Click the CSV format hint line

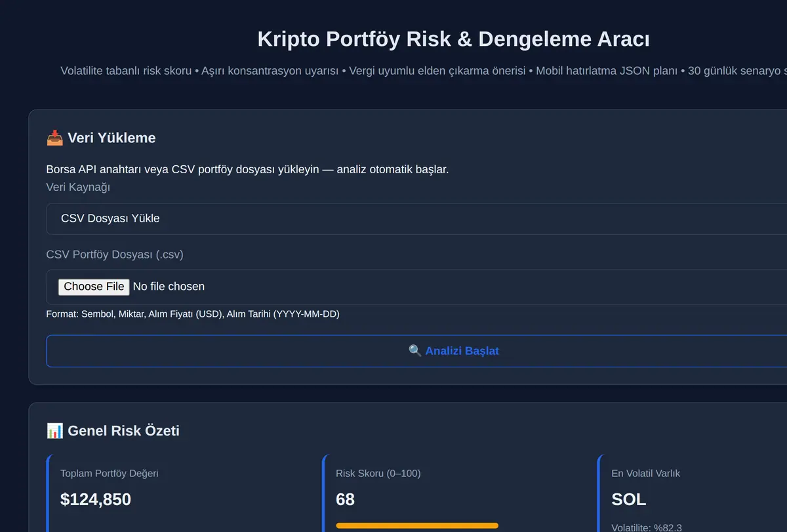193,314
